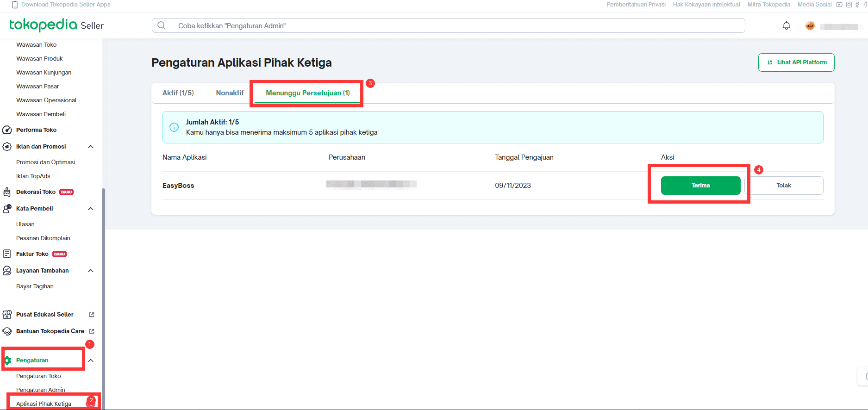This screenshot has width=868, height=410.
Task: Switch to the Nonaktif tab
Action: pyautogui.click(x=230, y=93)
